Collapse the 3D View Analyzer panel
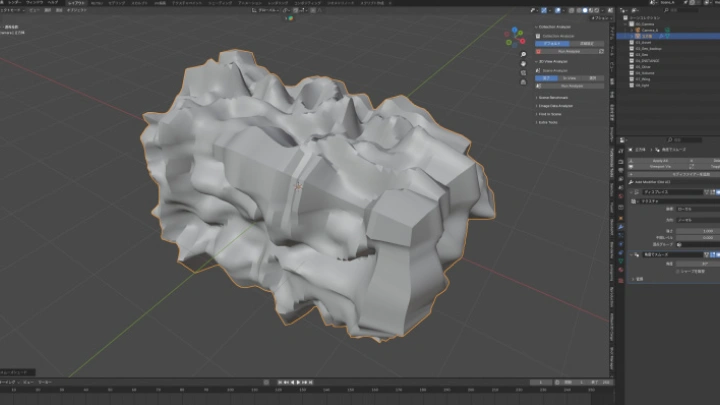 tap(551, 62)
